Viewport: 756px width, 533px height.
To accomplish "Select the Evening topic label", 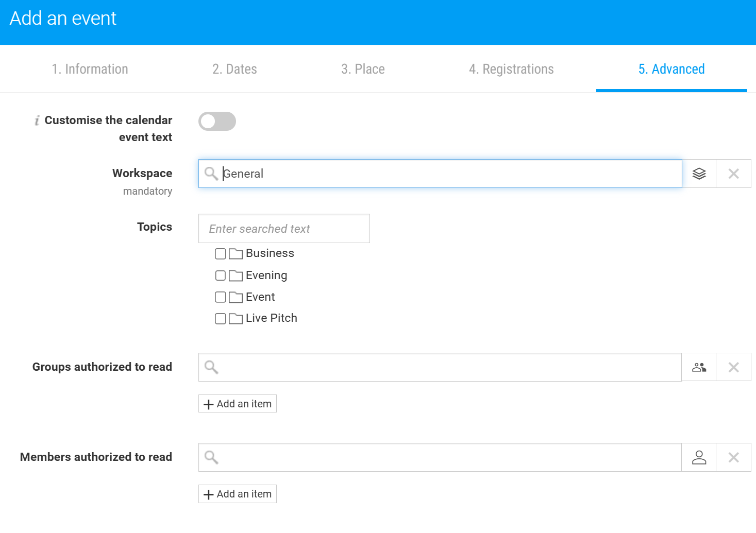I will point(266,276).
